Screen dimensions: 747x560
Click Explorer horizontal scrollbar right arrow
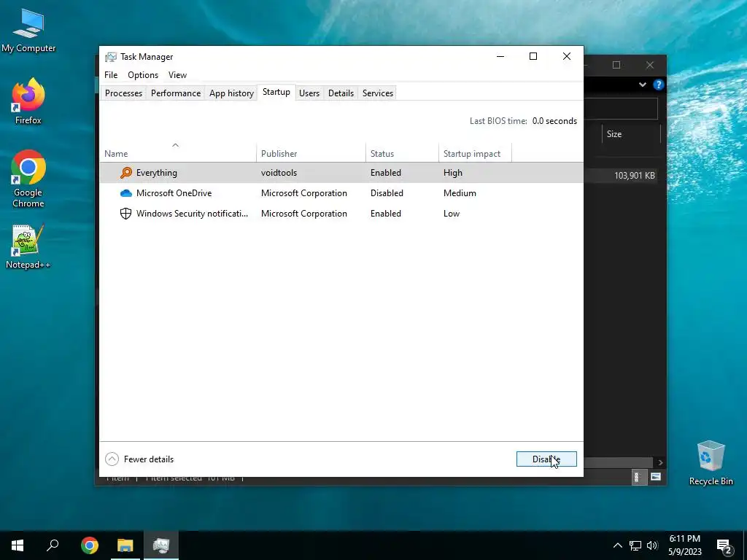click(659, 462)
